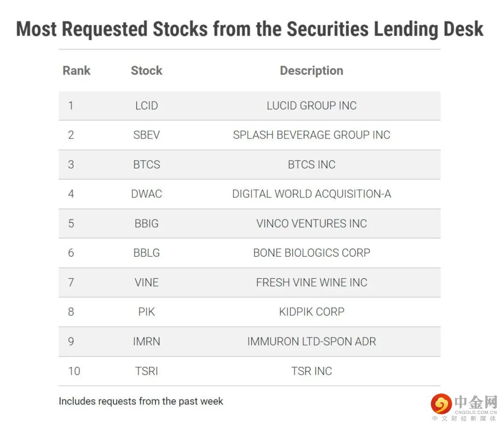504x427 pixels.
Task: Open the DWAC stock entry
Action: tap(147, 194)
